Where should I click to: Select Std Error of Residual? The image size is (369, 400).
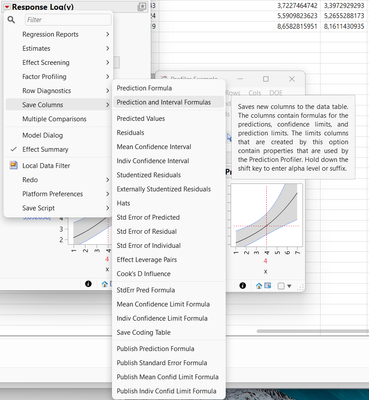[x=169, y=231]
